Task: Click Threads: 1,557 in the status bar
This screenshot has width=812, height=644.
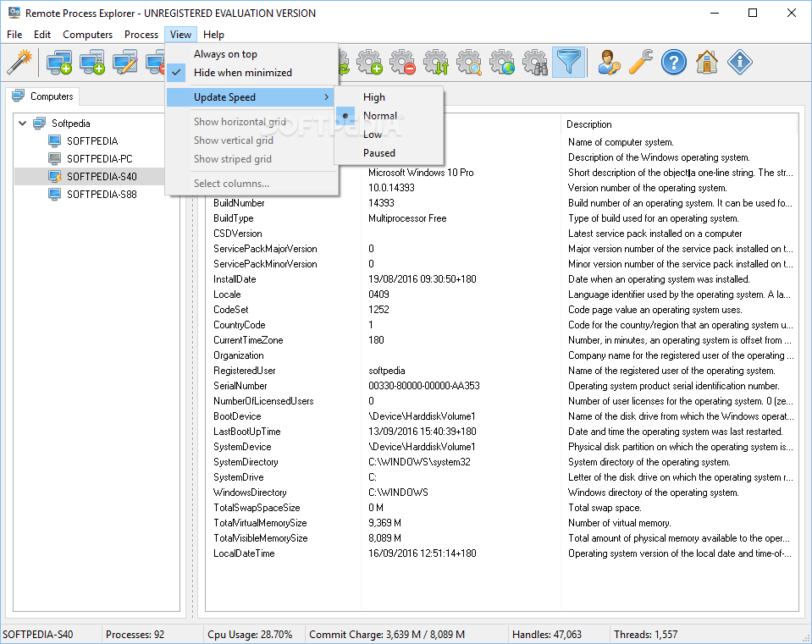Action: [646, 634]
